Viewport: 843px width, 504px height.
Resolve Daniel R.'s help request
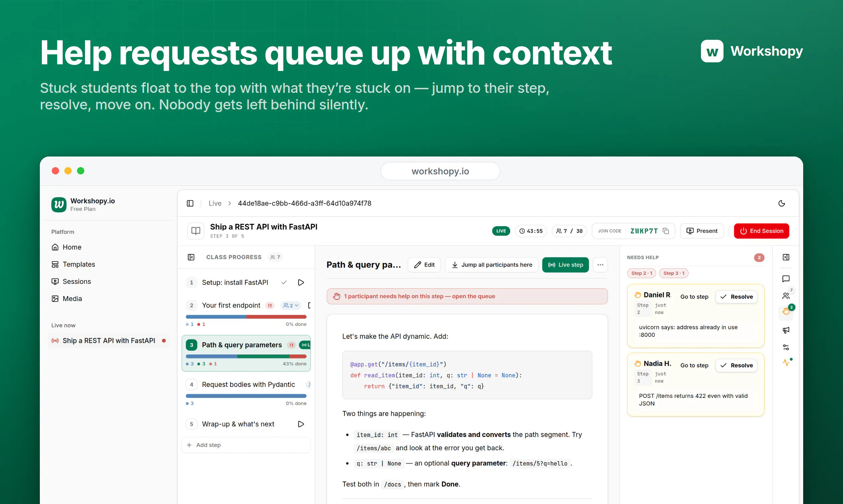click(736, 297)
